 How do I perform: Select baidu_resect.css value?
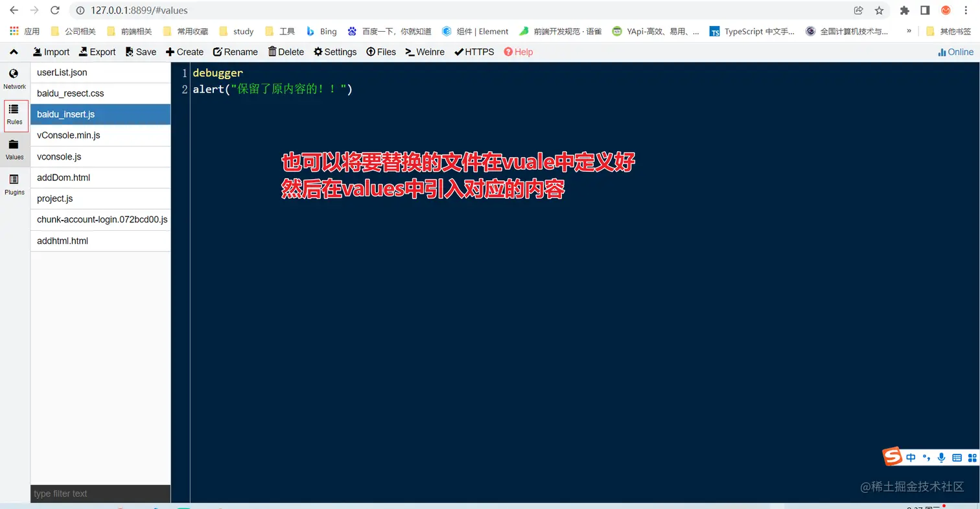coord(100,93)
